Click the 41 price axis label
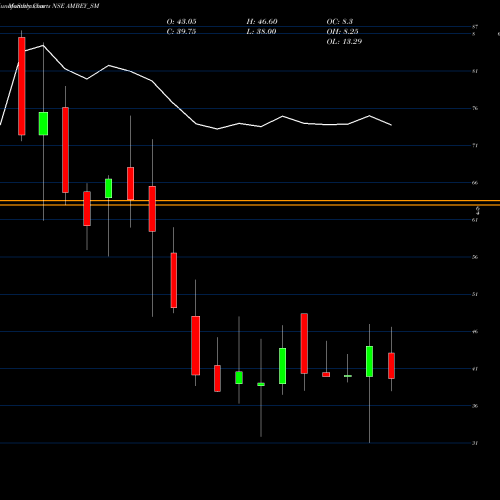This screenshot has width=500, height=500. [x=475, y=369]
